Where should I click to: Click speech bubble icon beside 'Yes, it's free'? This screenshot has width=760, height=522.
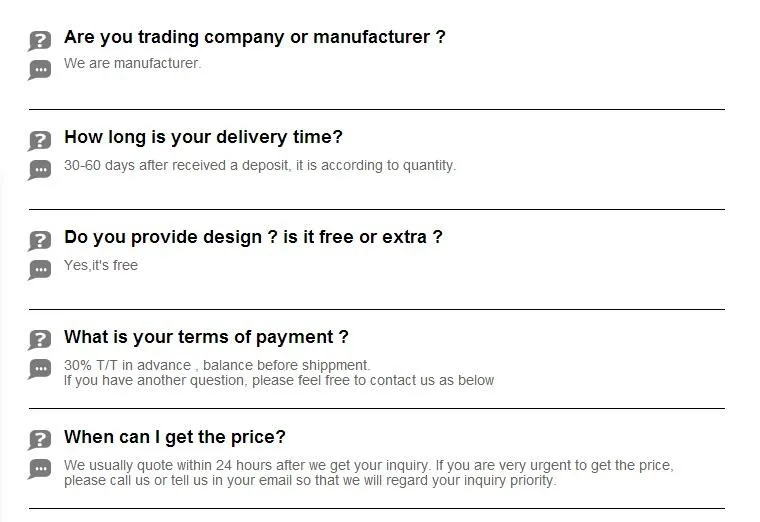(39, 269)
